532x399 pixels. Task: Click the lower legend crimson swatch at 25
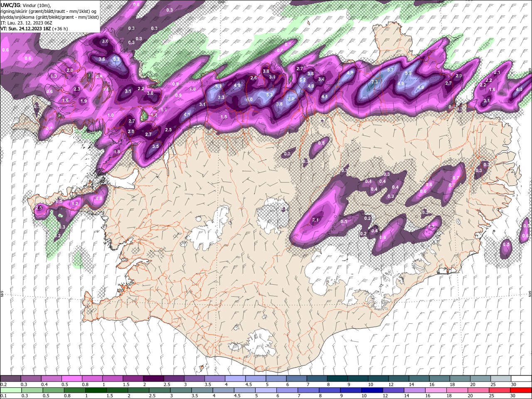500,390
